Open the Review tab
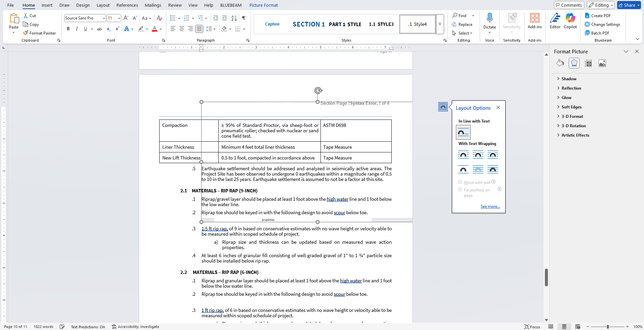The height and width of the screenshot is (330, 644). point(175,5)
